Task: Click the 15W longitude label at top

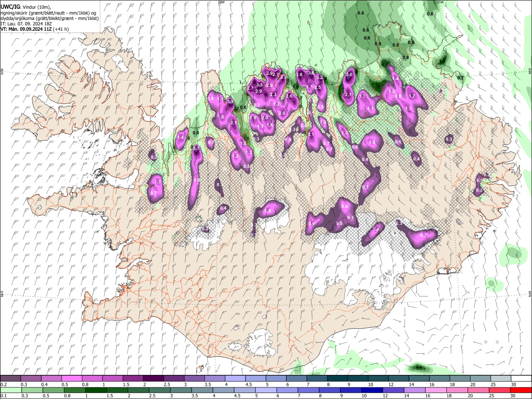Action: point(441,2)
